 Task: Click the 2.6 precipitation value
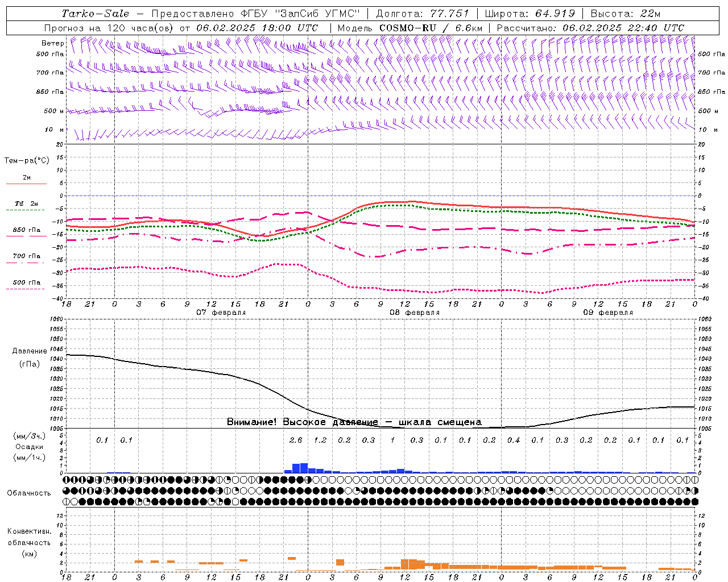pyautogui.click(x=296, y=440)
